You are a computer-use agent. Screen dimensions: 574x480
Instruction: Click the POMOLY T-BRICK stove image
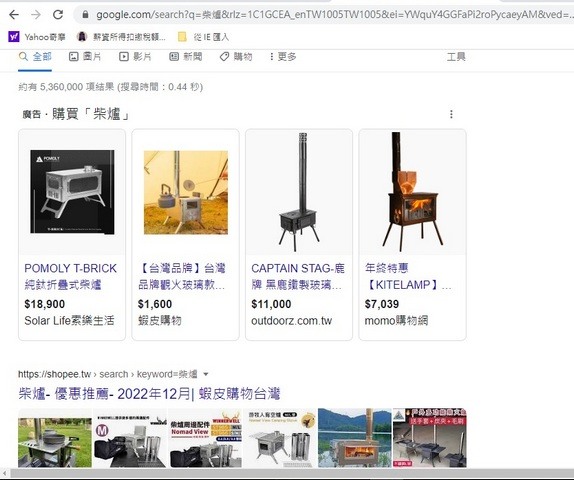[x=72, y=192]
